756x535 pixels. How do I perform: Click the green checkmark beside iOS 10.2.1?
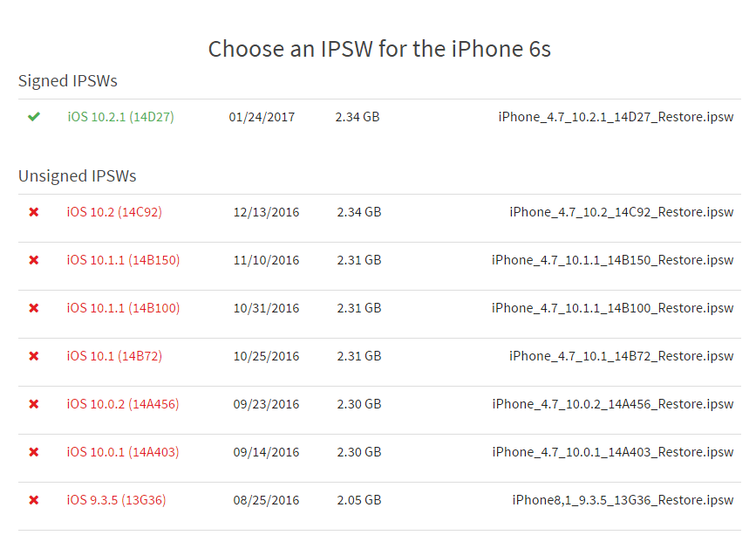pos(34,117)
